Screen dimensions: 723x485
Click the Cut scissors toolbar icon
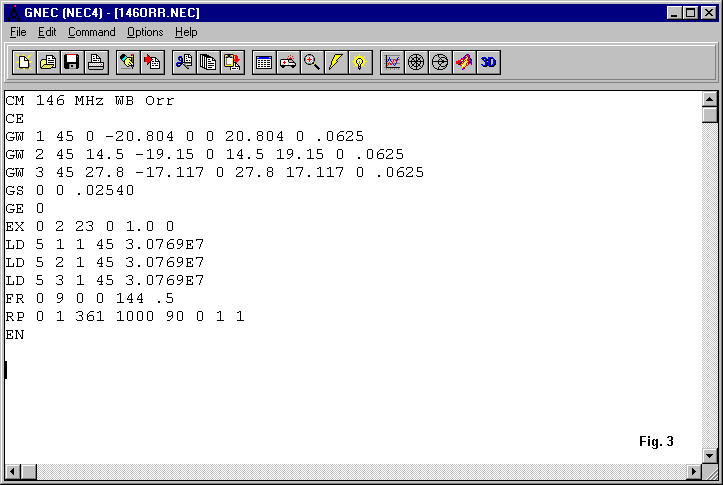point(184,62)
